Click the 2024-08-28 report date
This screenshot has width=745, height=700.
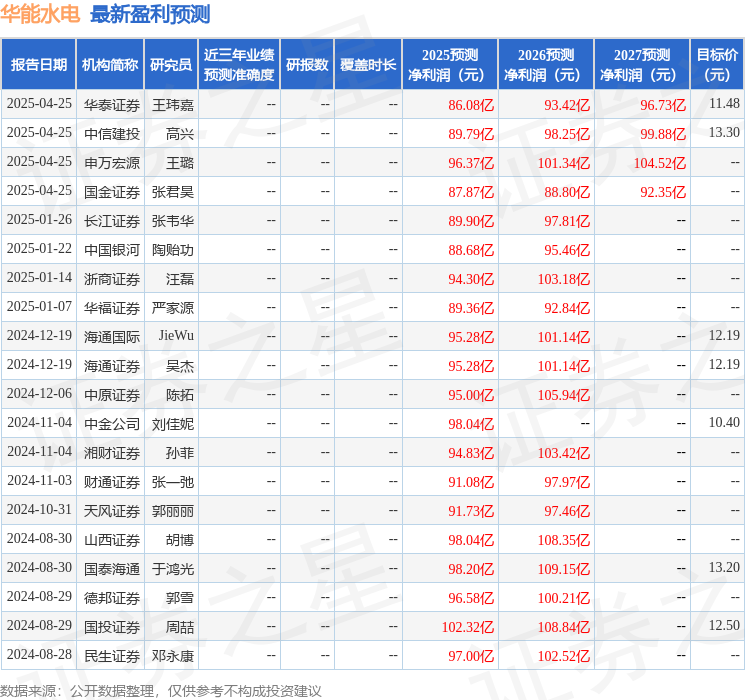coord(39,654)
